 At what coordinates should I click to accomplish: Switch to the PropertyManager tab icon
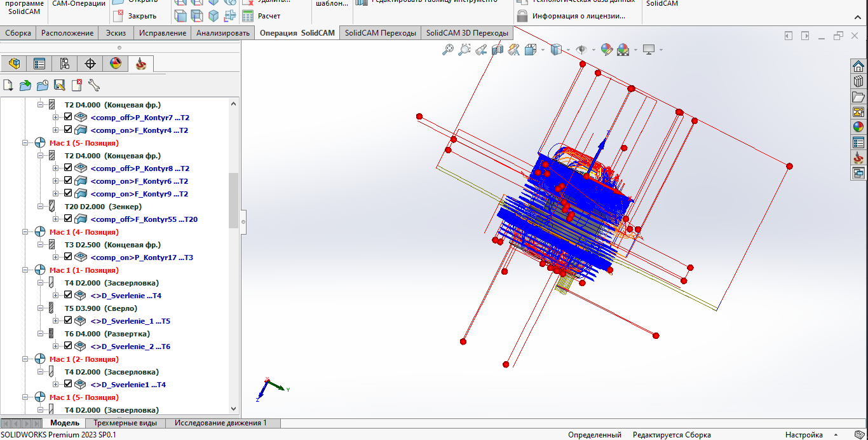coord(39,64)
